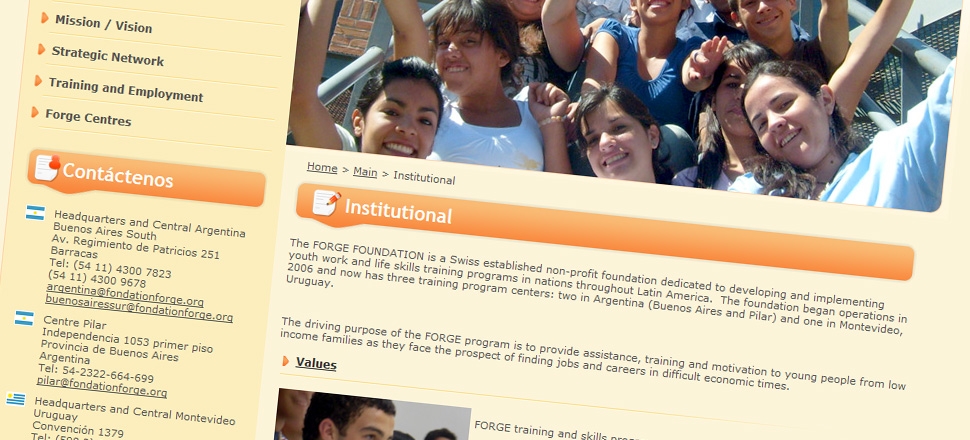Click the Argentina flag next to Centre Pilar

pos(24,318)
